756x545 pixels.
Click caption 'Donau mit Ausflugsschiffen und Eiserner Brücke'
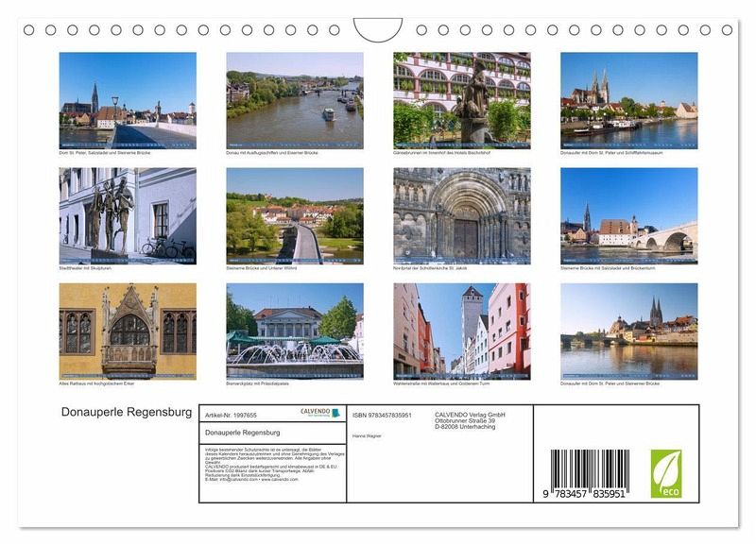point(272,153)
